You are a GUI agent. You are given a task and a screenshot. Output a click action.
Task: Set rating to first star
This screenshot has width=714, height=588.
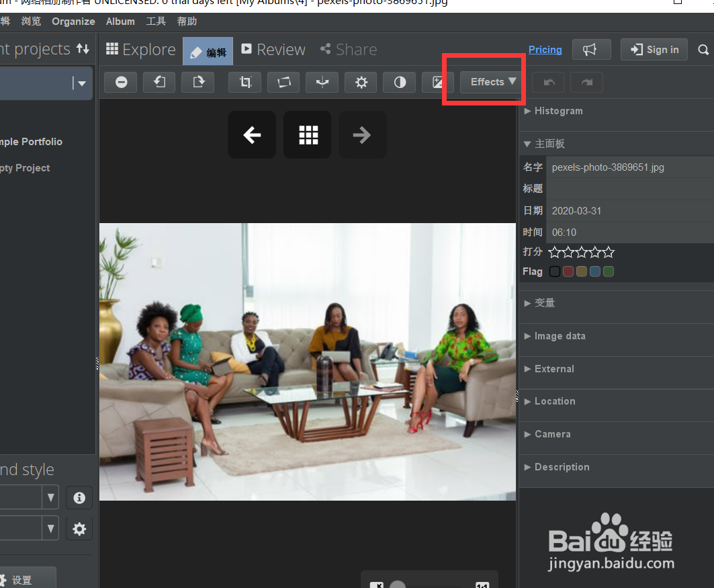[554, 252]
